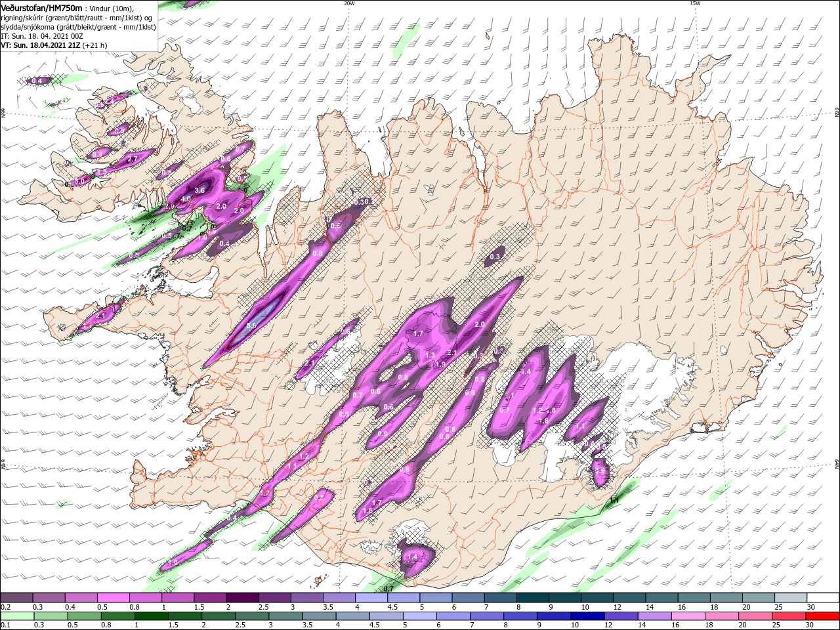Click the 8 swatch in the bottom legend row
840x630 pixels.
[521, 616]
